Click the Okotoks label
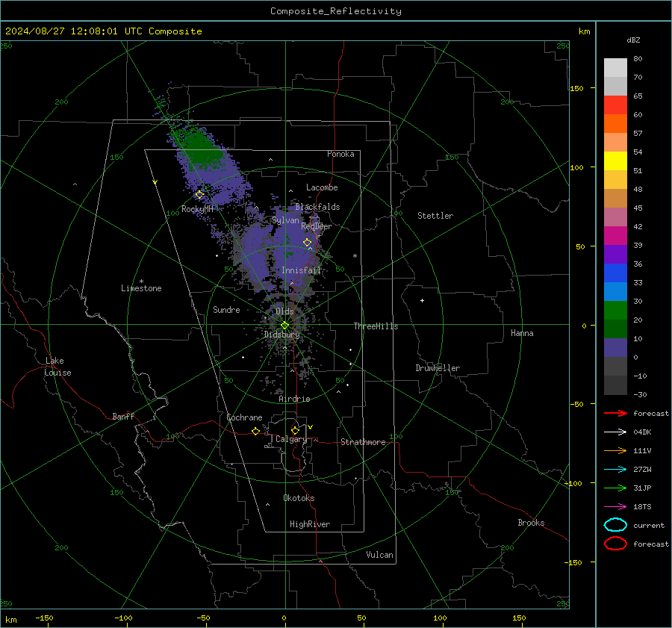This screenshot has height=628, width=672. pos(299,498)
